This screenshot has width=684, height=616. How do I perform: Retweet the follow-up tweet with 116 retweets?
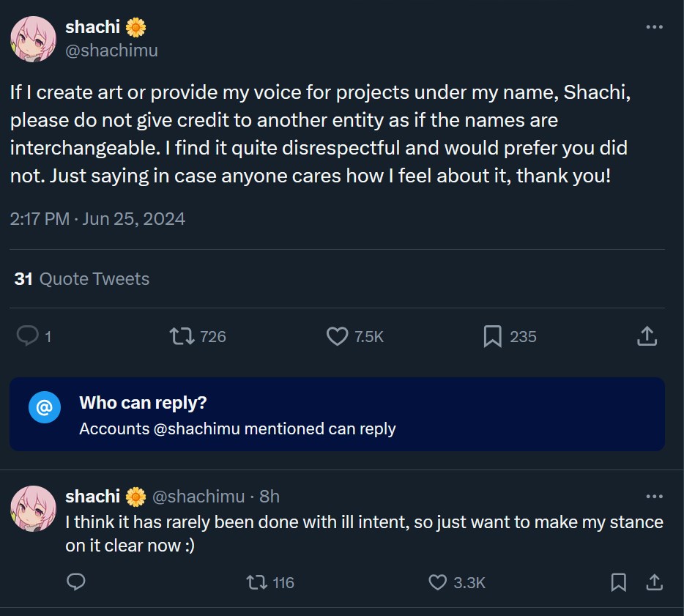click(256, 582)
